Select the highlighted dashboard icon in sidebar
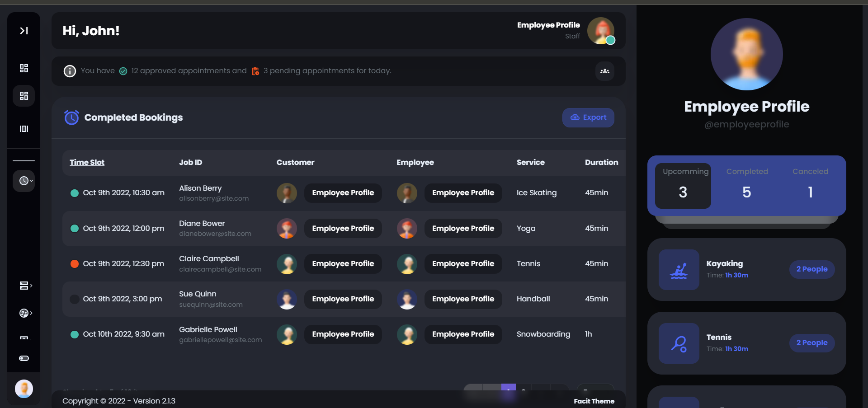 (x=24, y=96)
